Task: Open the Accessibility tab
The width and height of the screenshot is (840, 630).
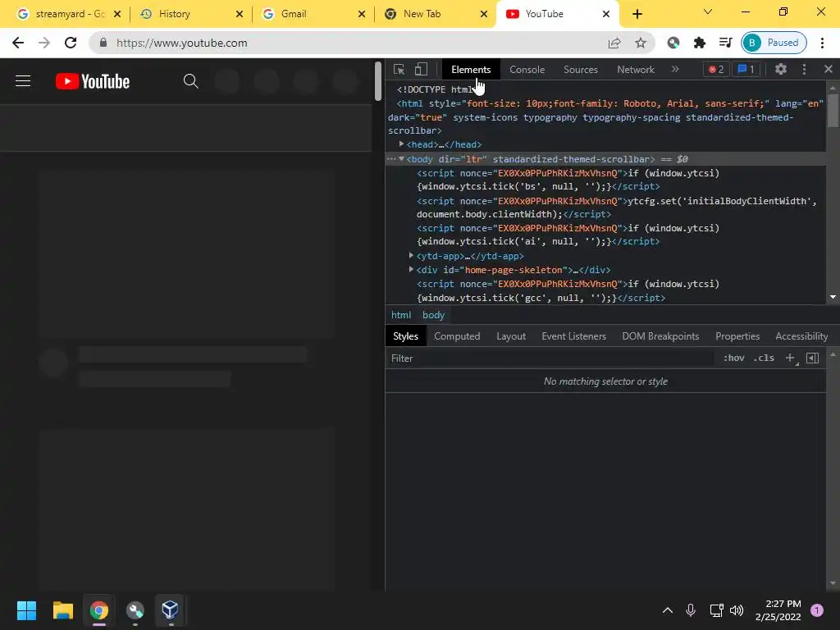Action: [x=801, y=336]
